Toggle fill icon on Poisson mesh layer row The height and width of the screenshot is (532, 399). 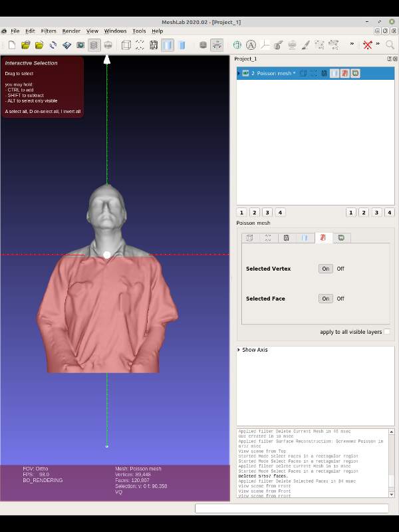334,73
